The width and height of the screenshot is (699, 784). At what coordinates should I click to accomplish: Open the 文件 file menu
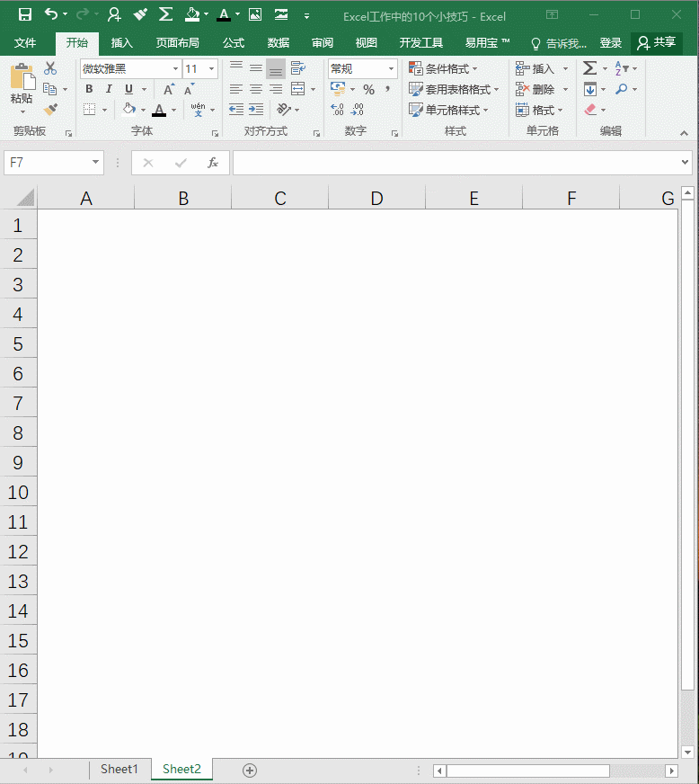coord(25,43)
